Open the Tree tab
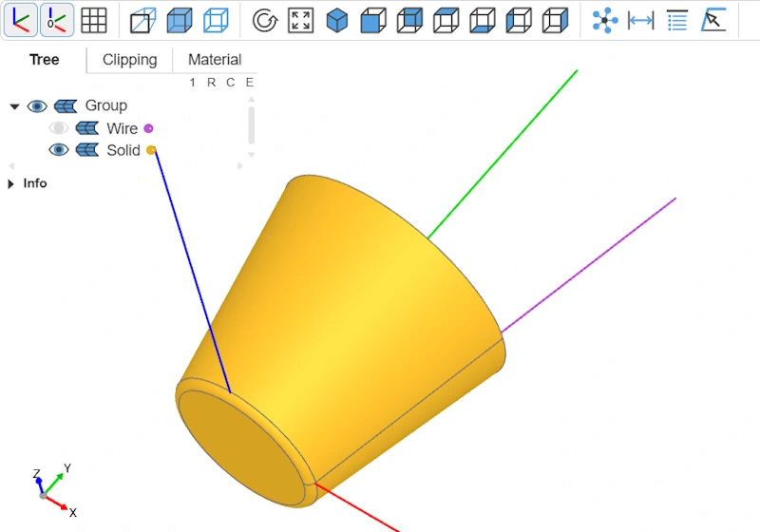Viewport: 760px width, 532px height. pyautogui.click(x=44, y=60)
